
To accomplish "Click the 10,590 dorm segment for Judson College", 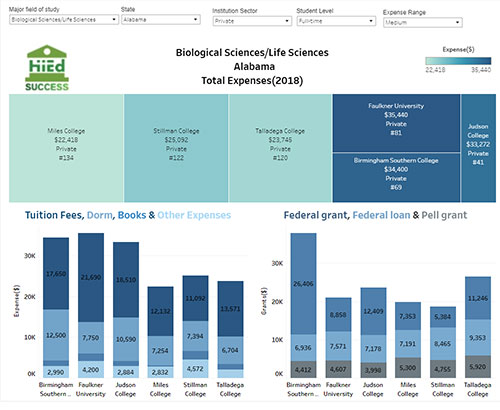I will click(126, 339).
